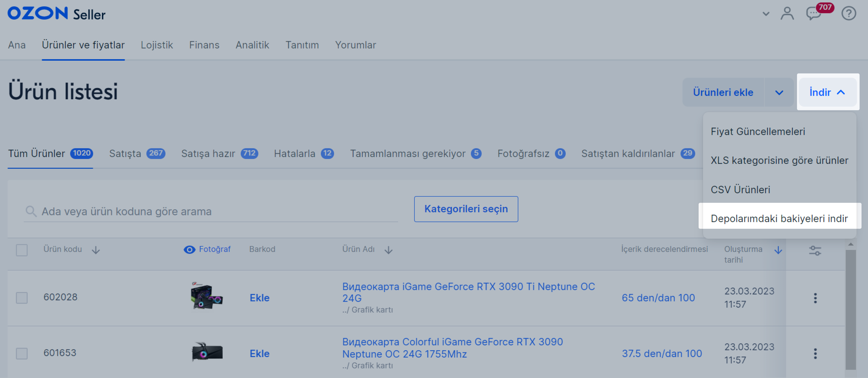Open Ürünler ve fiyatlar tab
Viewport: 868px width, 378px height.
point(83,45)
